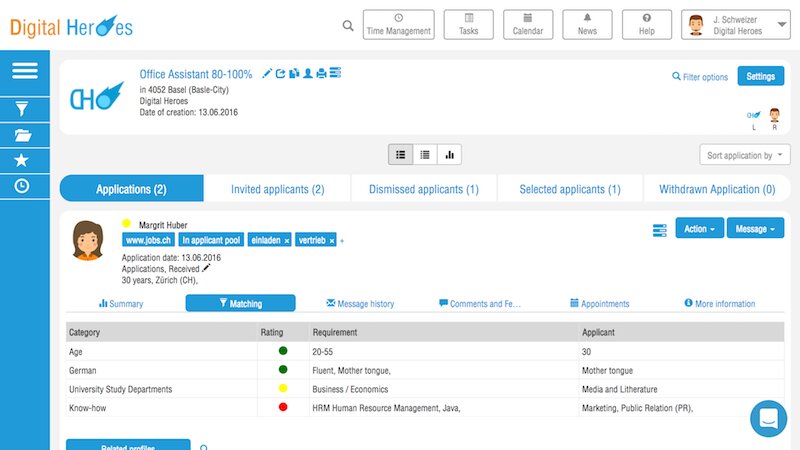
Task: Click the blue Settings button
Action: (760, 77)
